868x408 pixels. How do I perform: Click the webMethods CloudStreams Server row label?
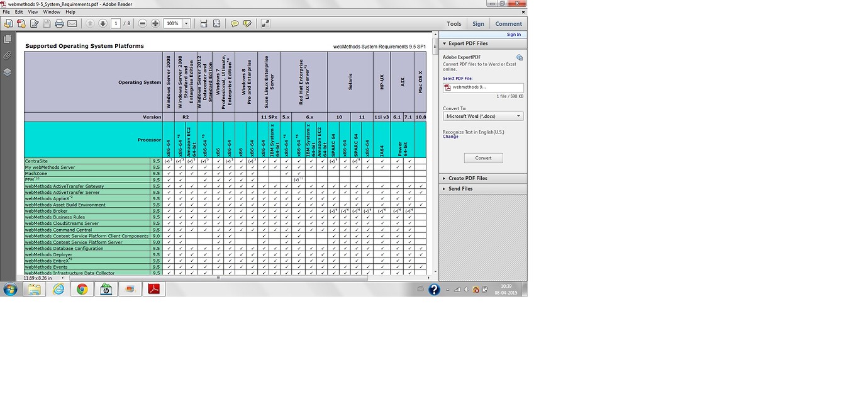(62, 224)
